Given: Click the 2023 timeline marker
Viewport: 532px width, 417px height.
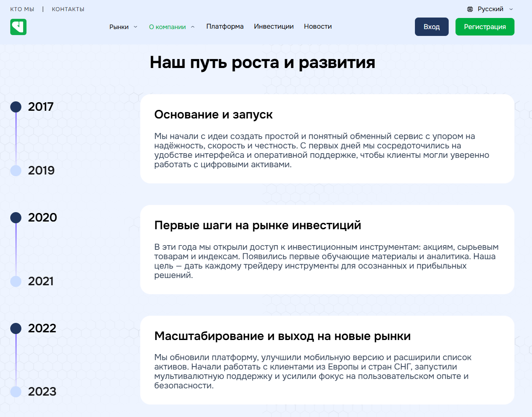Looking at the screenshot, I should (x=16, y=392).
